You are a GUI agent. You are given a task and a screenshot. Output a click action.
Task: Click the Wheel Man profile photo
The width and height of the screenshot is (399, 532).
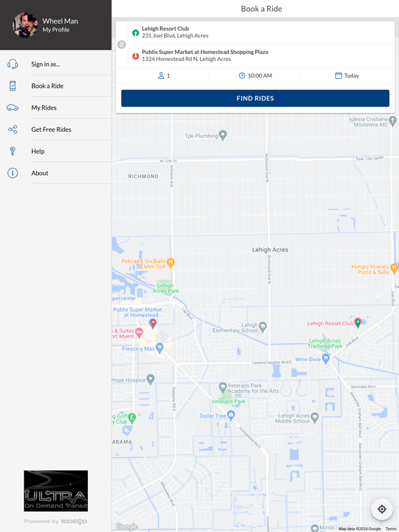click(25, 25)
